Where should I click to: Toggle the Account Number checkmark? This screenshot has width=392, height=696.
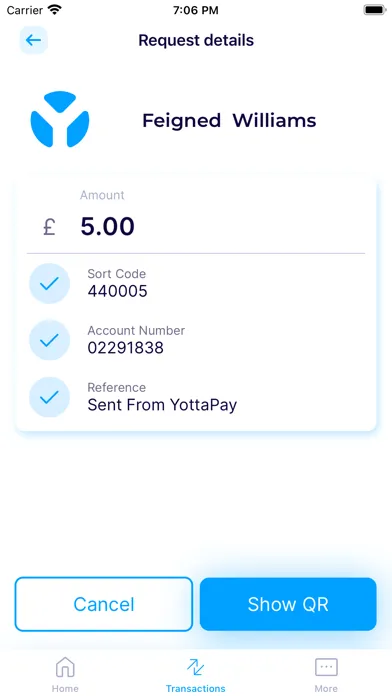[49, 340]
